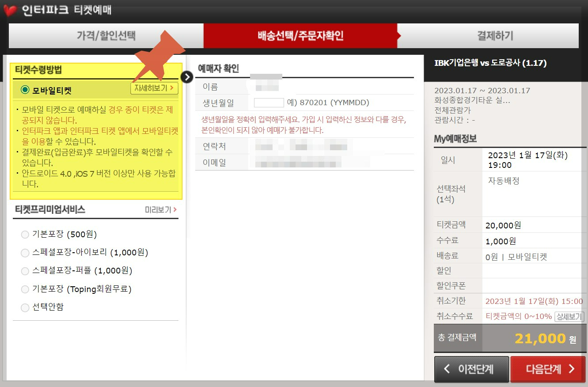Click the 1,000원 fee value
Screen dimensions: 588x387
(x=501, y=241)
